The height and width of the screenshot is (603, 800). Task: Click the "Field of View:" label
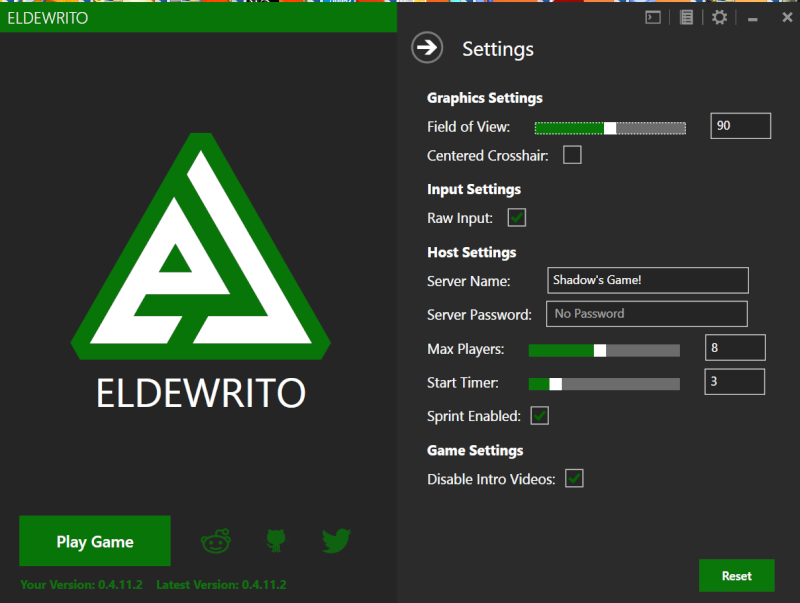coord(468,127)
